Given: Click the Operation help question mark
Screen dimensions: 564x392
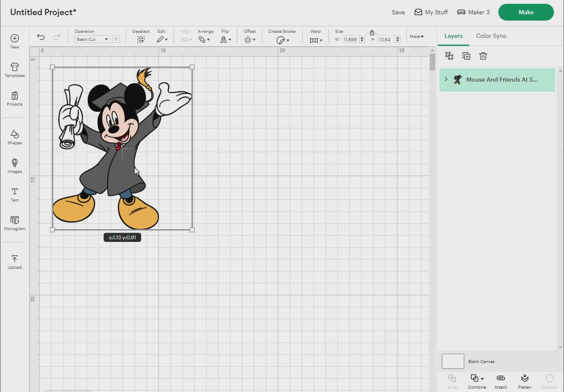Looking at the screenshot, I should [116, 39].
